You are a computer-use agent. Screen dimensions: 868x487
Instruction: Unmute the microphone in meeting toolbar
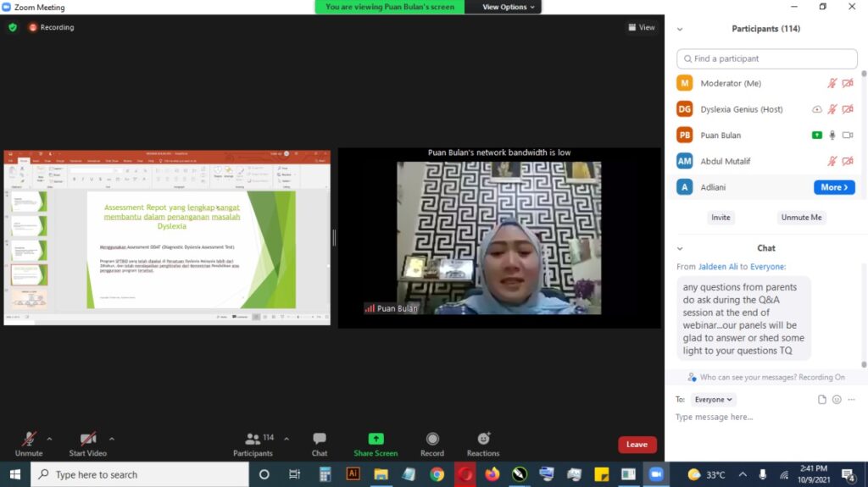(x=29, y=439)
